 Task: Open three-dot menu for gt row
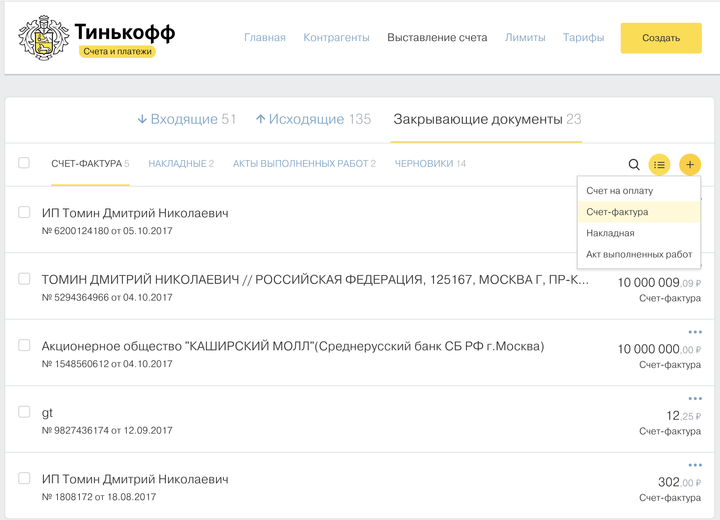pos(695,398)
